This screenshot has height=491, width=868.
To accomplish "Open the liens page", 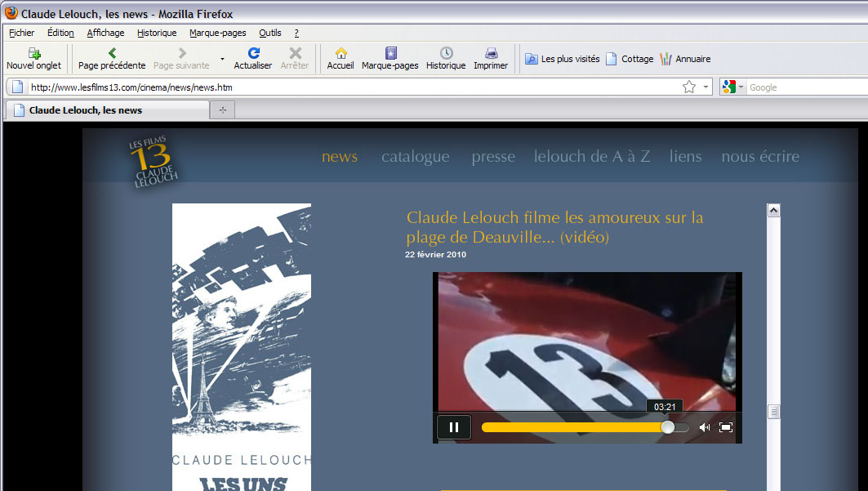I will 685,157.
